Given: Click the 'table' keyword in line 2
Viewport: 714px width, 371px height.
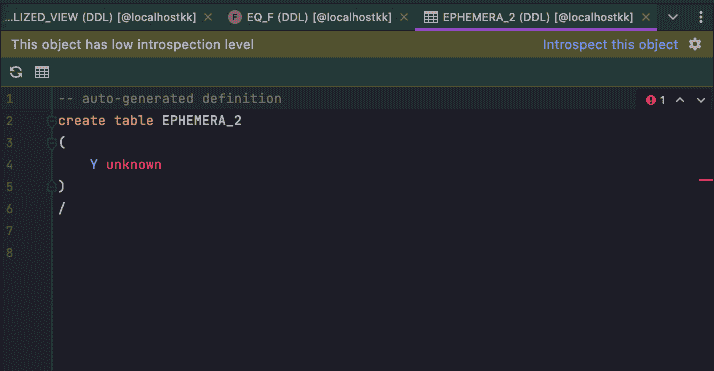Looking at the screenshot, I should pos(134,121).
